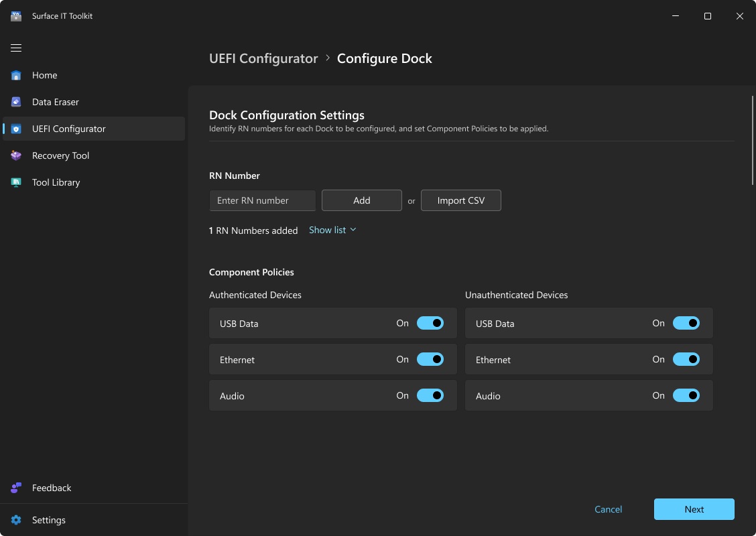The width and height of the screenshot is (756, 536).
Task: Minimize the Surface IT Toolkit window
Action: 676,16
